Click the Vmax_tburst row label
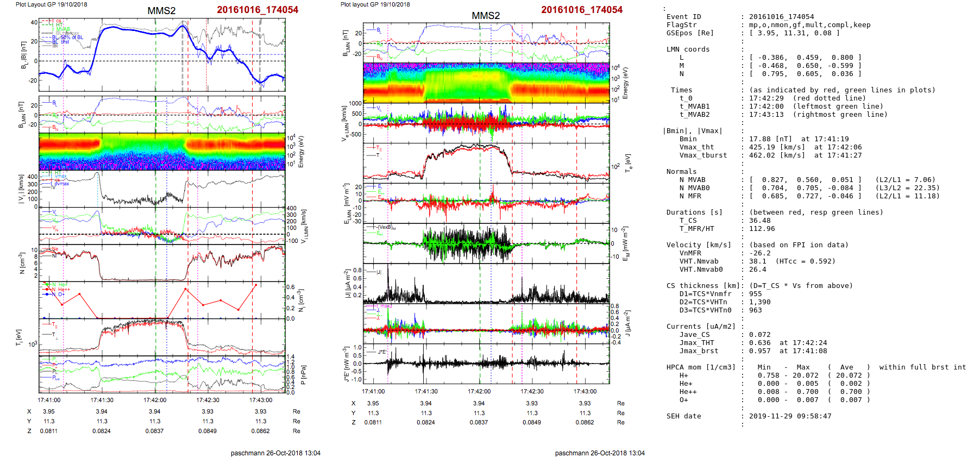This screenshot has height=457, width=980. 703,155
